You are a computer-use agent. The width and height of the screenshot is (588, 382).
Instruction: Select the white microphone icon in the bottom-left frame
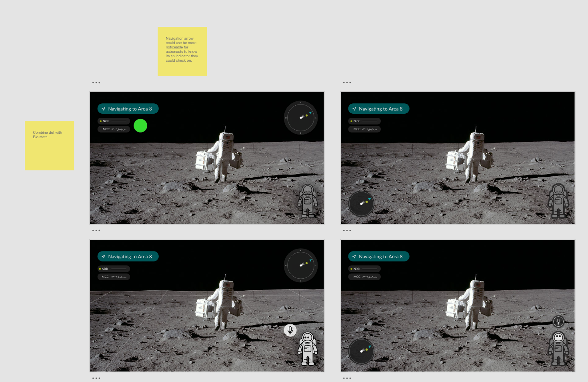[x=290, y=330]
